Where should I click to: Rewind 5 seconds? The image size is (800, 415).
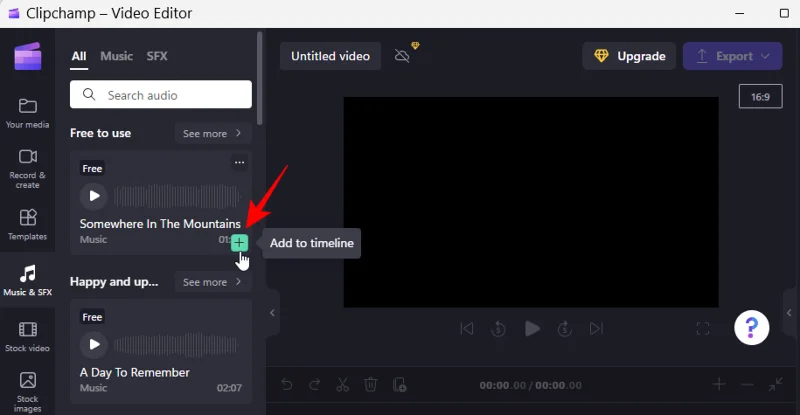pos(498,329)
